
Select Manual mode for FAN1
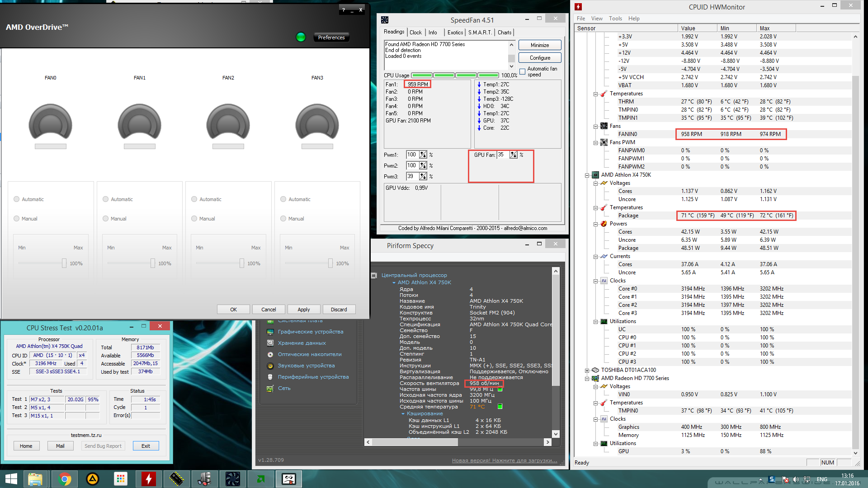pos(106,219)
